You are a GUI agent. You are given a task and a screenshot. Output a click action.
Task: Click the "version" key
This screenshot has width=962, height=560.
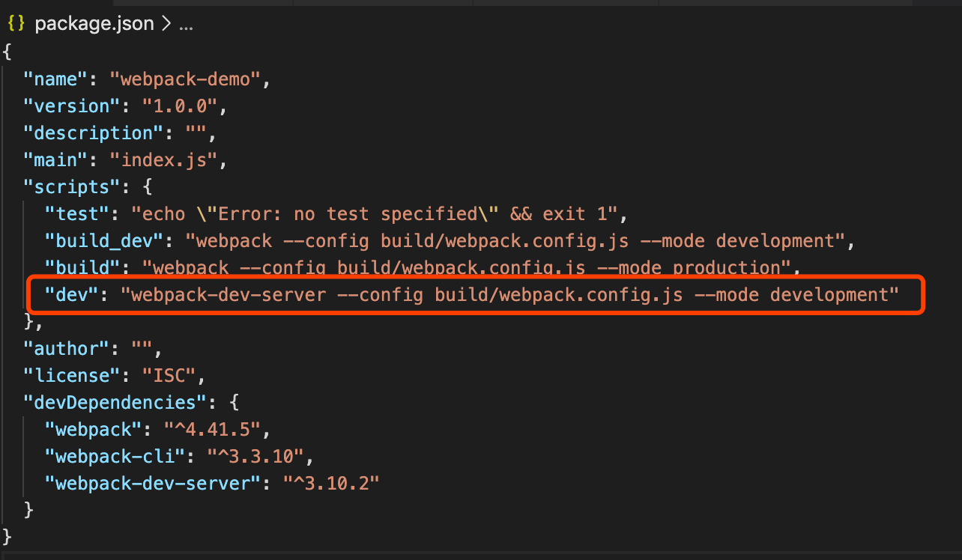(x=72, y=106)
